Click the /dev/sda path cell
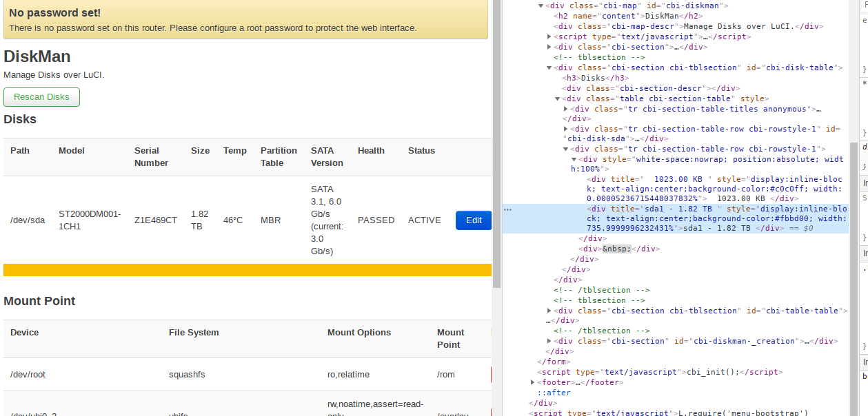868x416 pixels. point(28,220)
